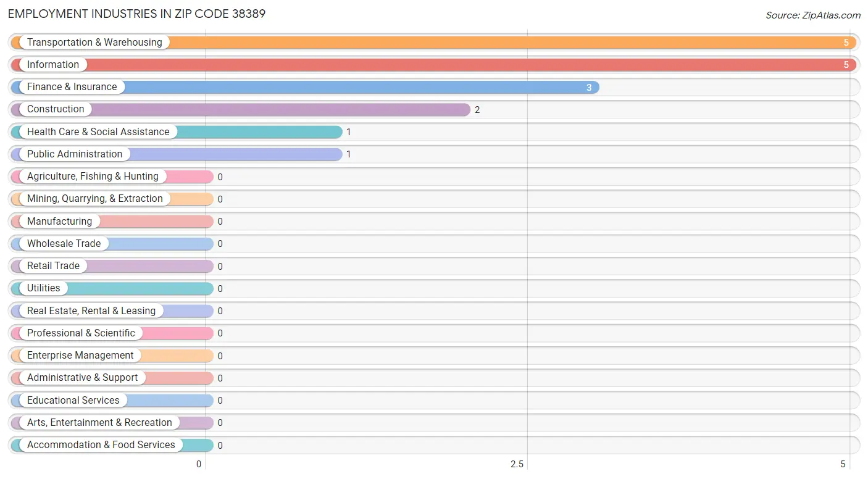Select Arts, Entertainment & Recreation label
The width and height of the screenshot is (868, 479).
click(99, 422)
